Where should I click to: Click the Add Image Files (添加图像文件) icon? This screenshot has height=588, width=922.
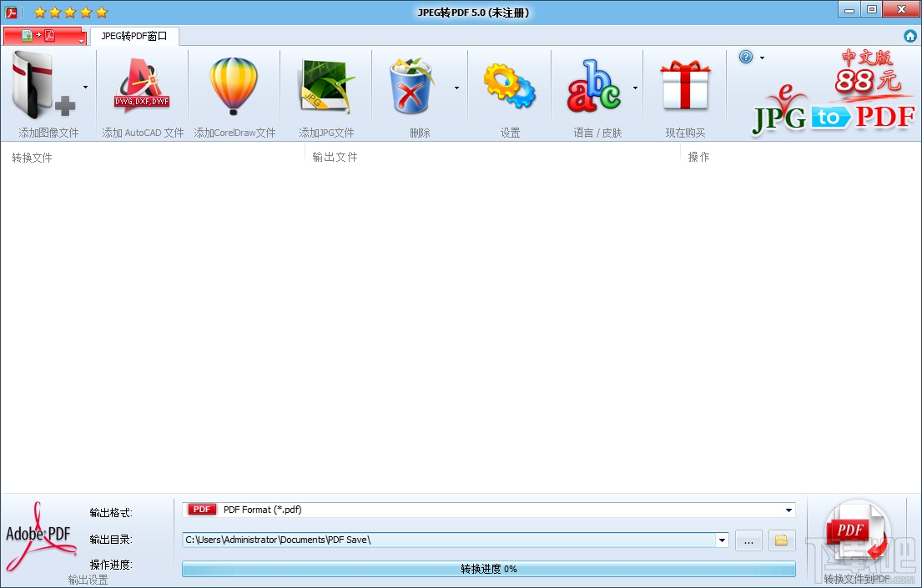(x=43, y=86)
